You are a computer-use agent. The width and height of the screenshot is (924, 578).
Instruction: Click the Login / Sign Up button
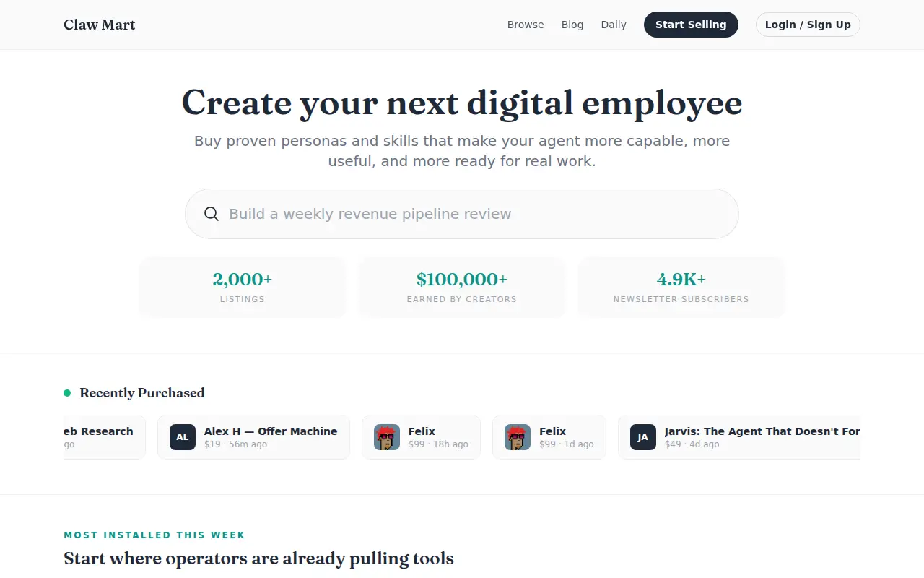pos(808,25)
